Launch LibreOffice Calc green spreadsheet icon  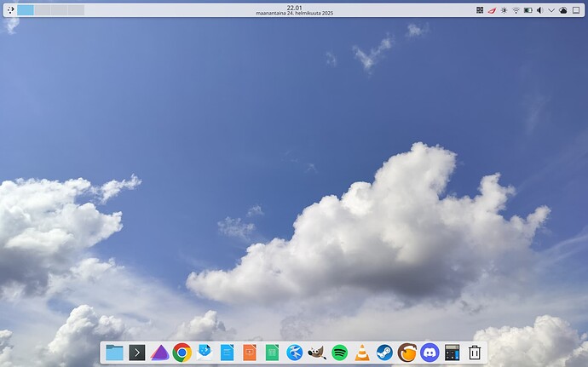point(272,353)
